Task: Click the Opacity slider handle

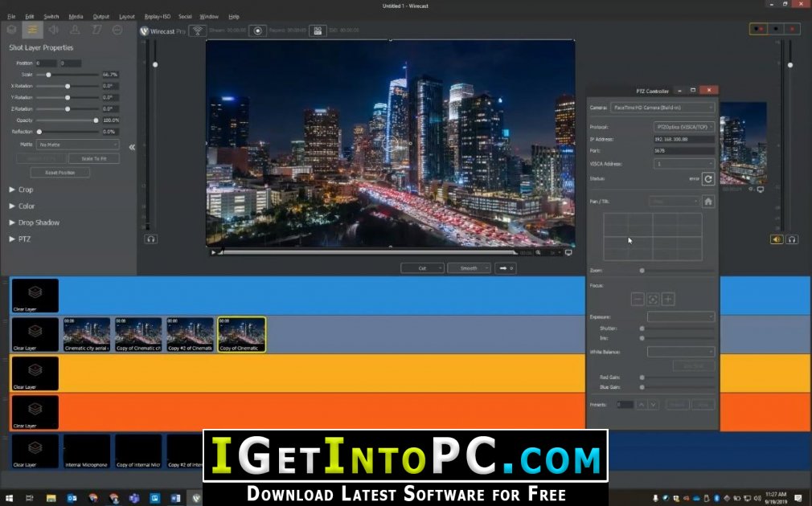Action: tap(96, 120)
